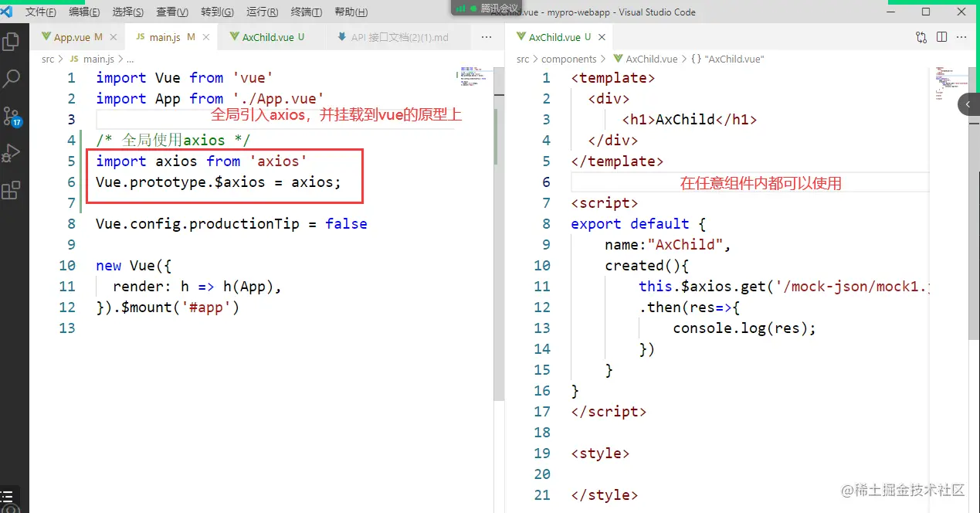Click line "created(){"

click(x=646, y=266)
